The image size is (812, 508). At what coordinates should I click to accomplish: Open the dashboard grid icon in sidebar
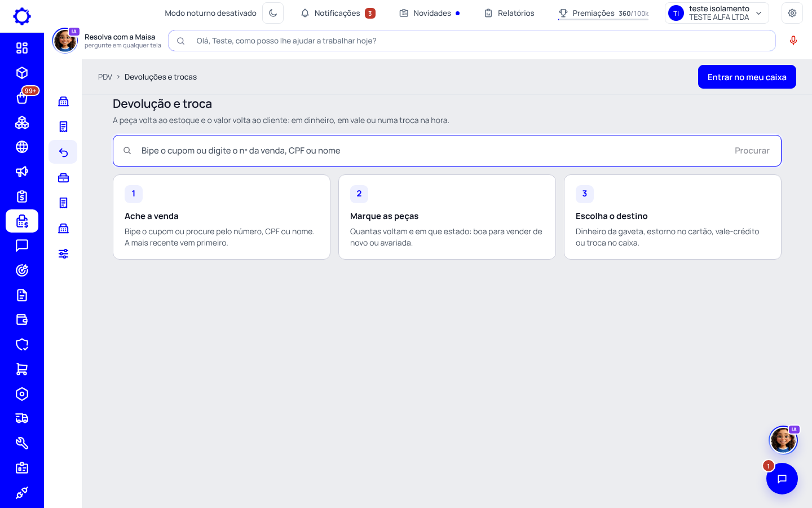(x=22, y=48)
